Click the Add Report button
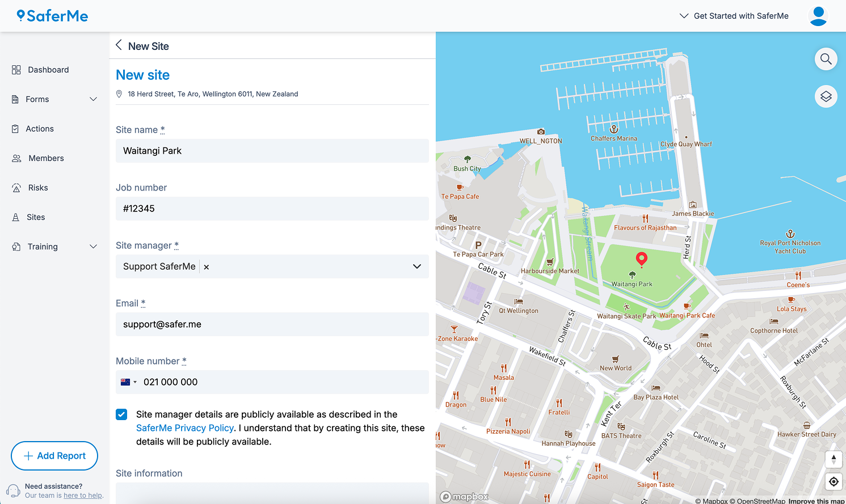This screenshot has height=504, width=846. (54, 456)
